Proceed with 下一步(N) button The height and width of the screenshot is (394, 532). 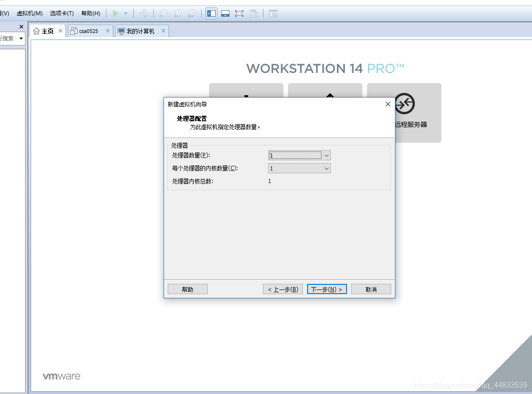tap(327, 289)
